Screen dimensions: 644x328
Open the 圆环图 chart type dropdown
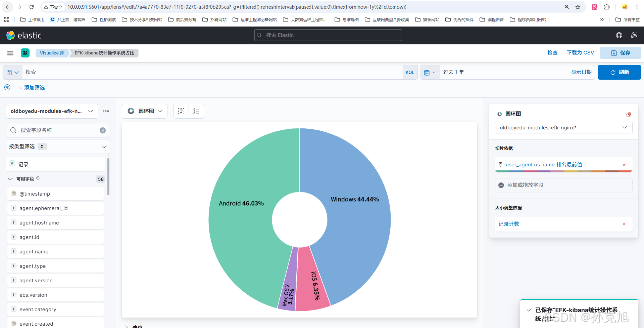[144, 111]
